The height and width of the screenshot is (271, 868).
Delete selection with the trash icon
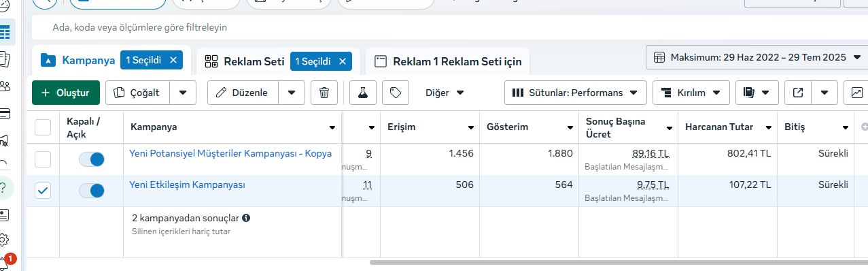pyautogui.click(x=324, y=93)
